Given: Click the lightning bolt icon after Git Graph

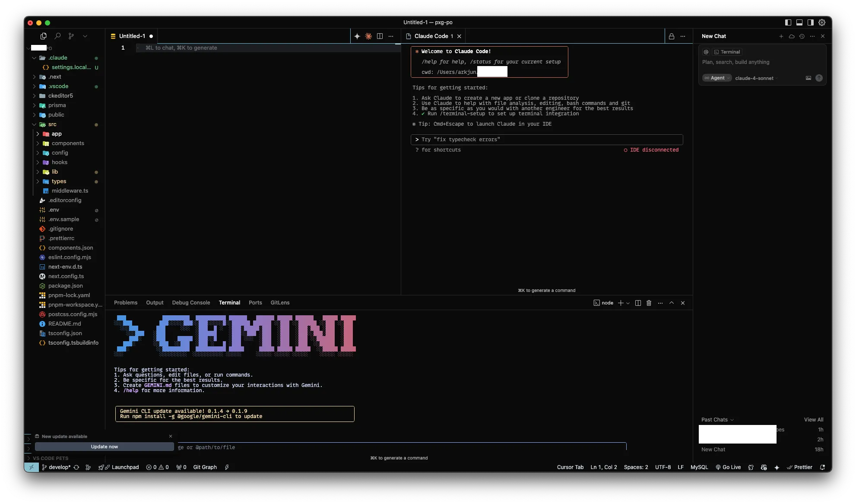Looking at the screenshot, I should click(x=227, y=467).
